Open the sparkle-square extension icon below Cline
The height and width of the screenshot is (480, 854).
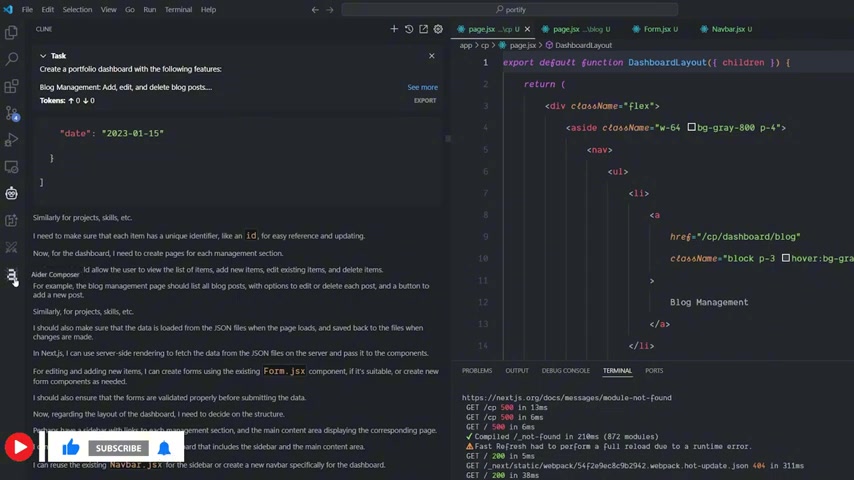click(11, 221)
